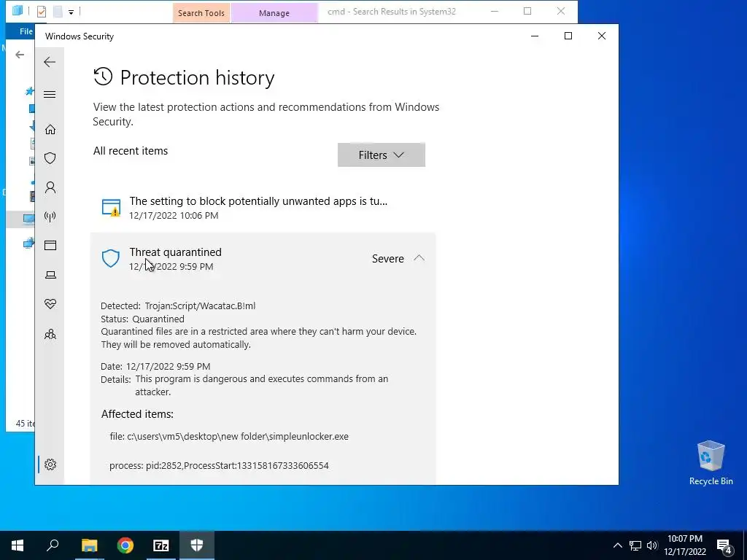Open File menu in File Explorer window
Image resolution: width=747 pixels, height=560 pixels.
coord(26,31)
